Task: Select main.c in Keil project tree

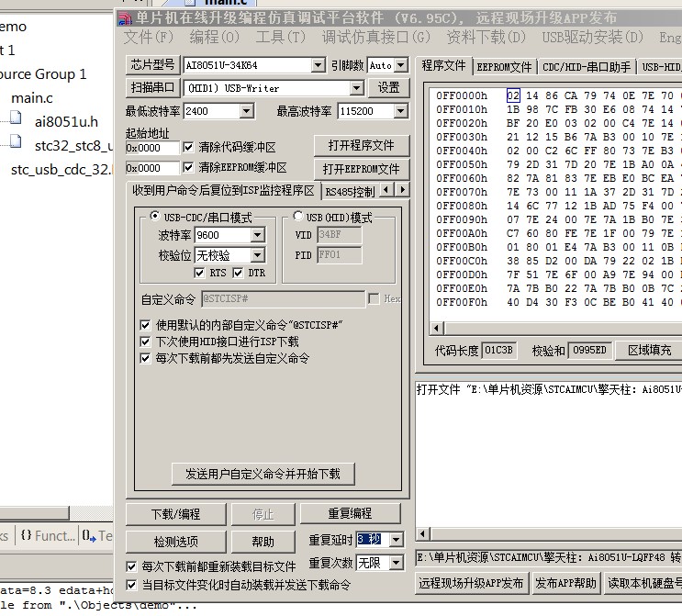Action: click(32, 98)
